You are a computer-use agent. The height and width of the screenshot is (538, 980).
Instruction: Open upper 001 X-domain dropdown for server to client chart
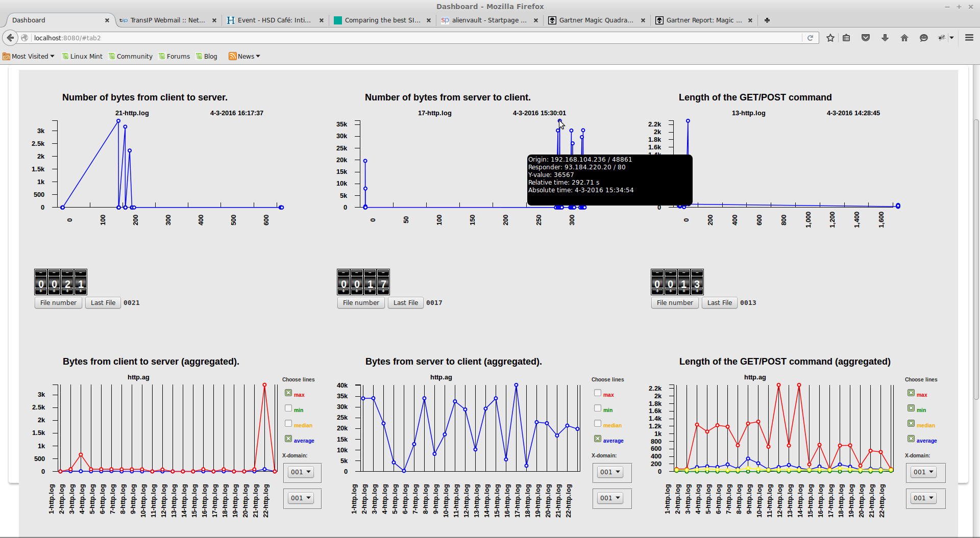610,472
